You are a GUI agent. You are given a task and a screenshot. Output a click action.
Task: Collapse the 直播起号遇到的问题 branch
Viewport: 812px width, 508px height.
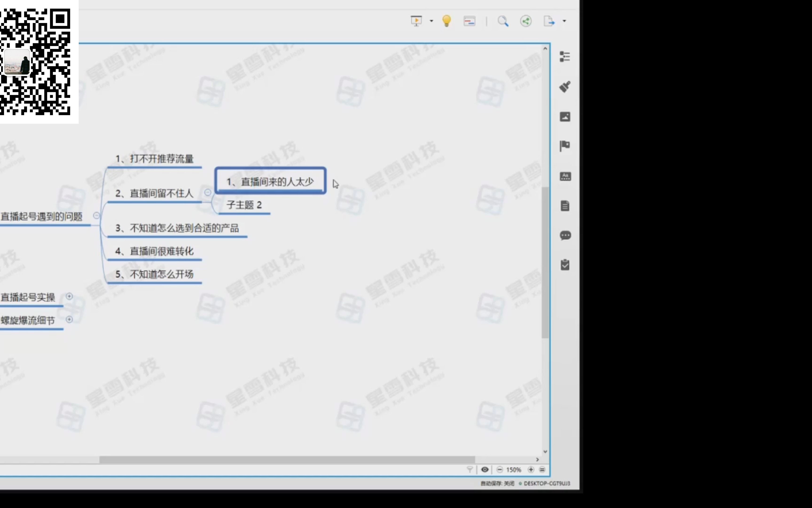pyautogui.click(x=96, y=215)
